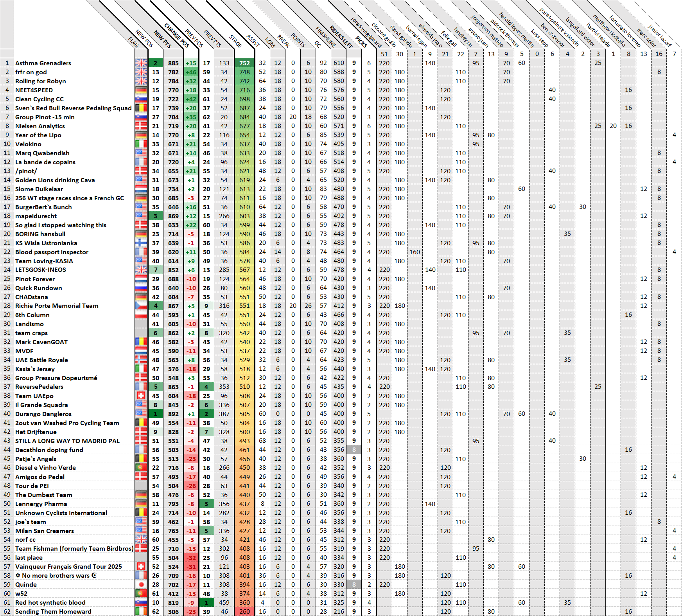Select the Italian flag next to Velokino
This screenshot has width=682, height=616.
pyautogui.click(x=141, y=144)
